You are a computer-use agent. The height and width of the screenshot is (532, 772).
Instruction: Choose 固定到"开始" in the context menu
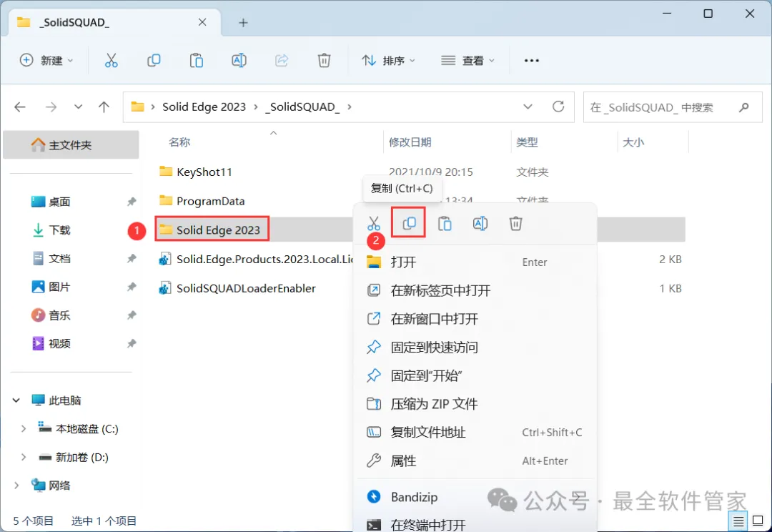(475, 376)
